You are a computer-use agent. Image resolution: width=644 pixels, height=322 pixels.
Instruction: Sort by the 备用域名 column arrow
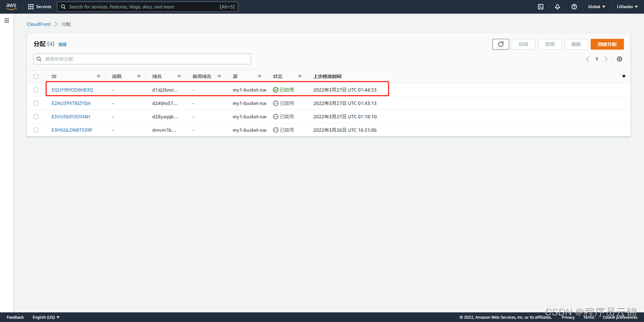[x=219, y=76]
